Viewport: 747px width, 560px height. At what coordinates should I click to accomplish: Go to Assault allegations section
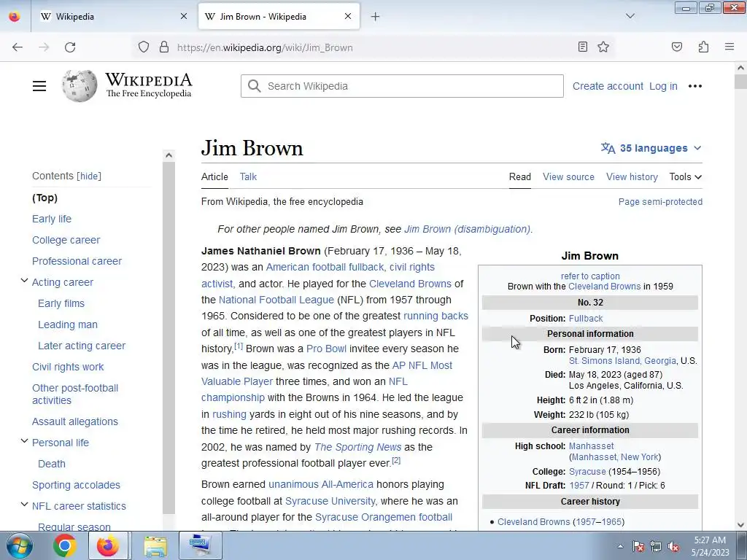coord(75,421)
